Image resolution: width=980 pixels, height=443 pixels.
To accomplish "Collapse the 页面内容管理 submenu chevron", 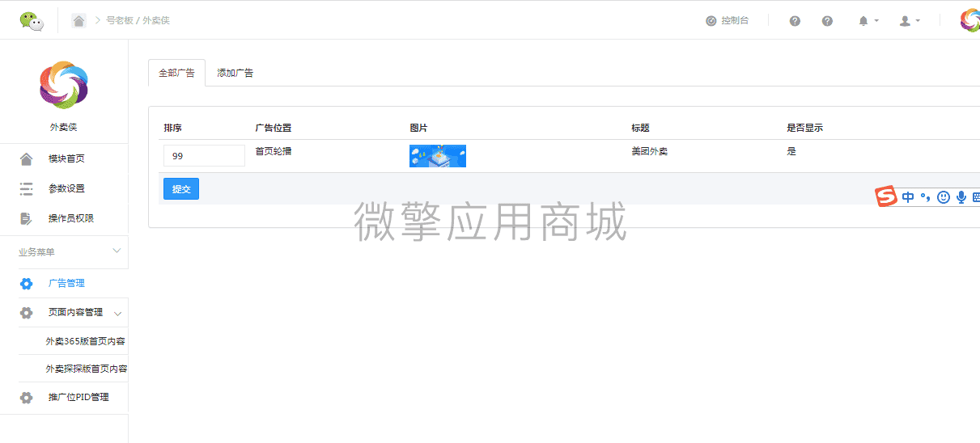I will [117, 313].
